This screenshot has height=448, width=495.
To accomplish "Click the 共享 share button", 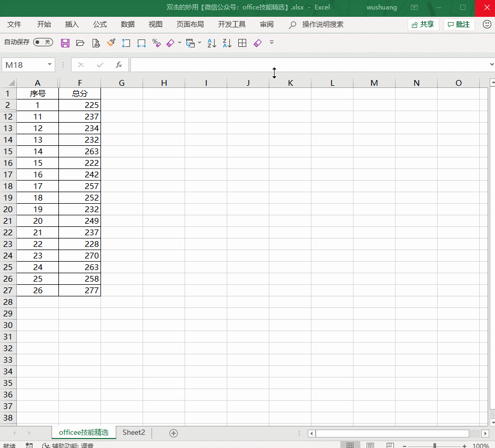I will coord(423,24).
